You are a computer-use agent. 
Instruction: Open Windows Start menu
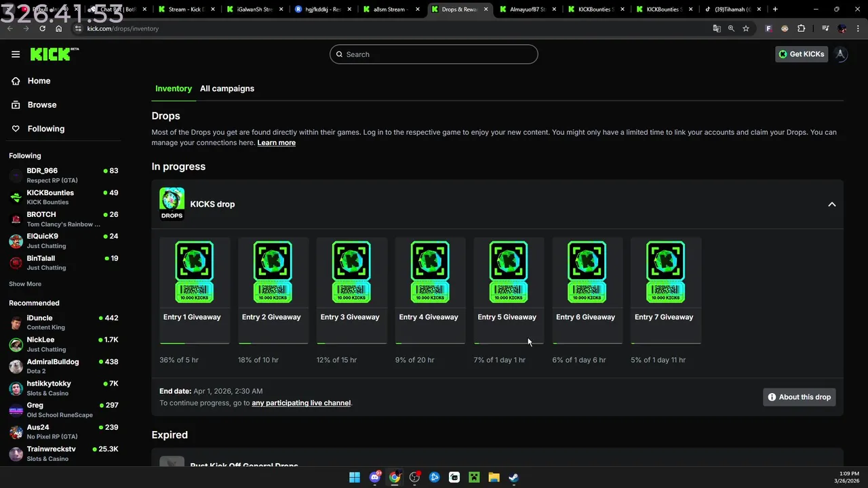click(x=355, y=477)
